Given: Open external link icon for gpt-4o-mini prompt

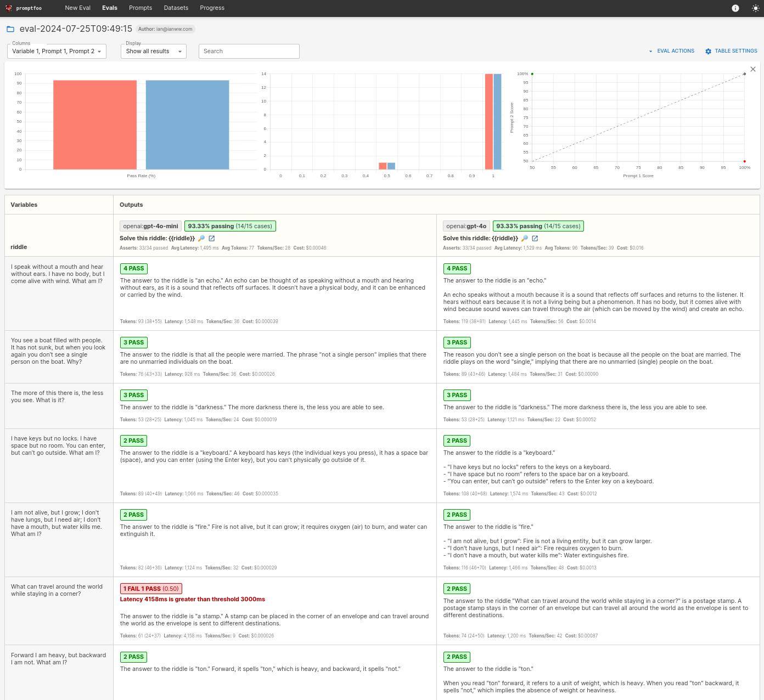Looking at the screenshot, I should [212, 239].
